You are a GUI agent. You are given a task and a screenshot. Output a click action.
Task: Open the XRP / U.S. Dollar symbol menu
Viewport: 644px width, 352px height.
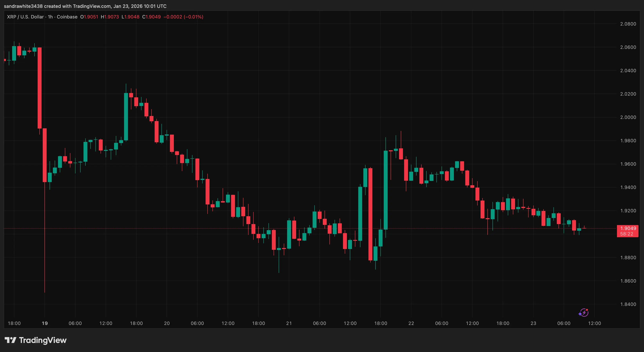[25, 17]
